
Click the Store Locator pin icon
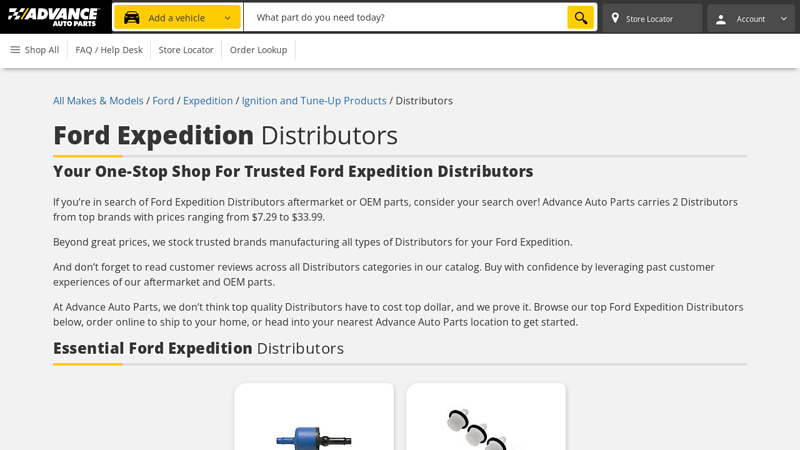pos(615,18)
